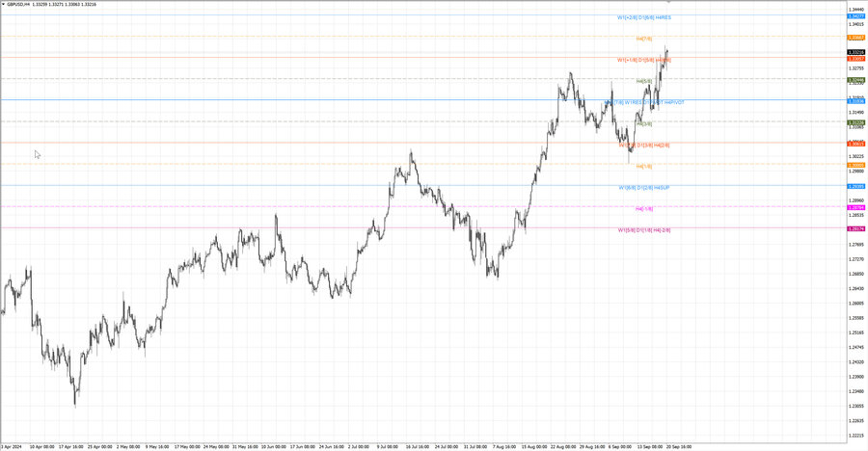Click the 7 Aug 16:00 time axis label
Viewport: 868px width, 451px height.
(x=503, y=446)
